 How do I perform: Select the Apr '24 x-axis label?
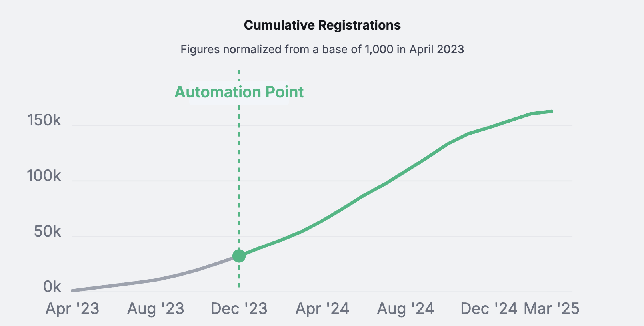point(322,309)
